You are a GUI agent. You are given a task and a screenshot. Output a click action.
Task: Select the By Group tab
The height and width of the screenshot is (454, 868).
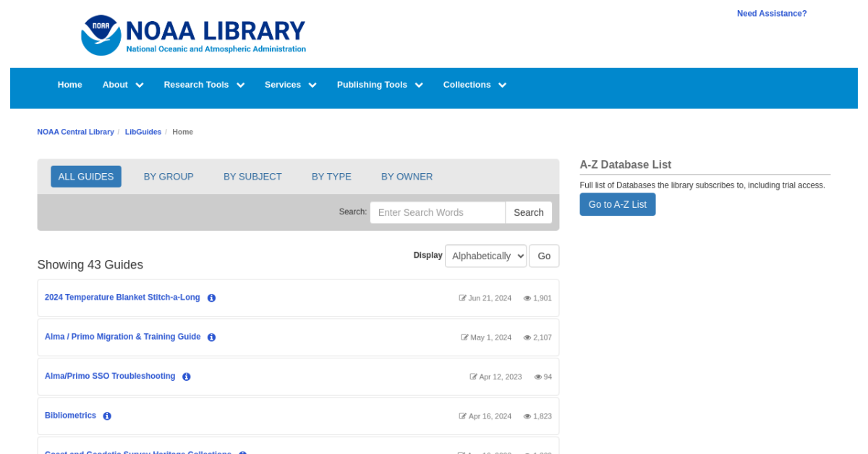[x=169, y=177]
